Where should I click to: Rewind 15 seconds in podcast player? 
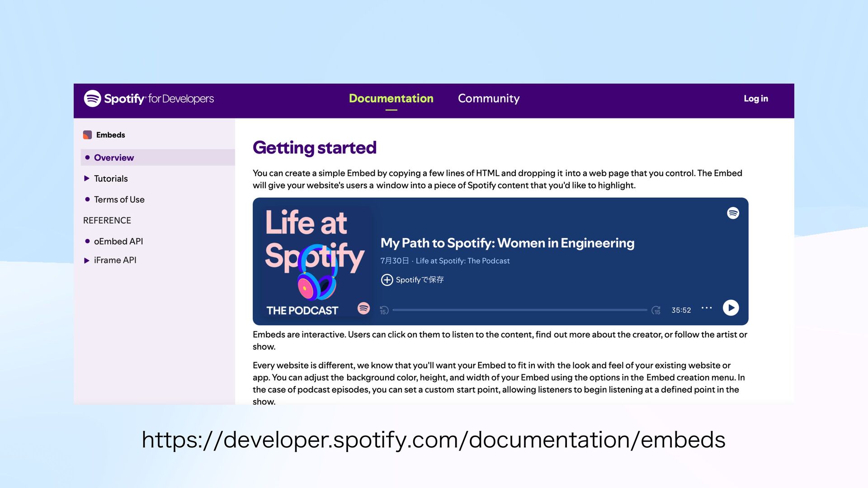384,310
